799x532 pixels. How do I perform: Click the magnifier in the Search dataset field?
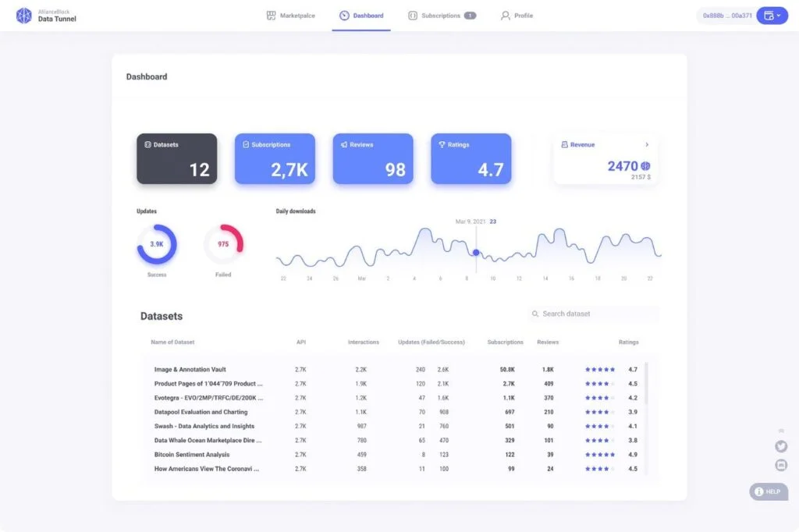click(534, 314)
